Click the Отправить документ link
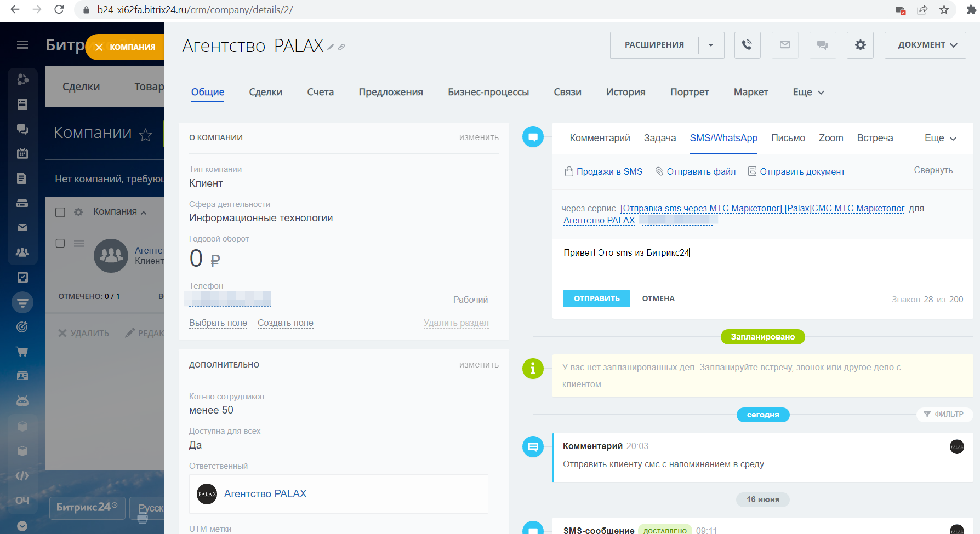This screenshot has width=980, height=534. coord(802,171)
